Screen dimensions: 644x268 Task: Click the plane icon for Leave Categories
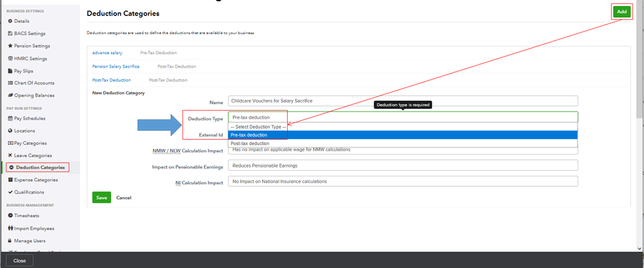click(10, 156)
